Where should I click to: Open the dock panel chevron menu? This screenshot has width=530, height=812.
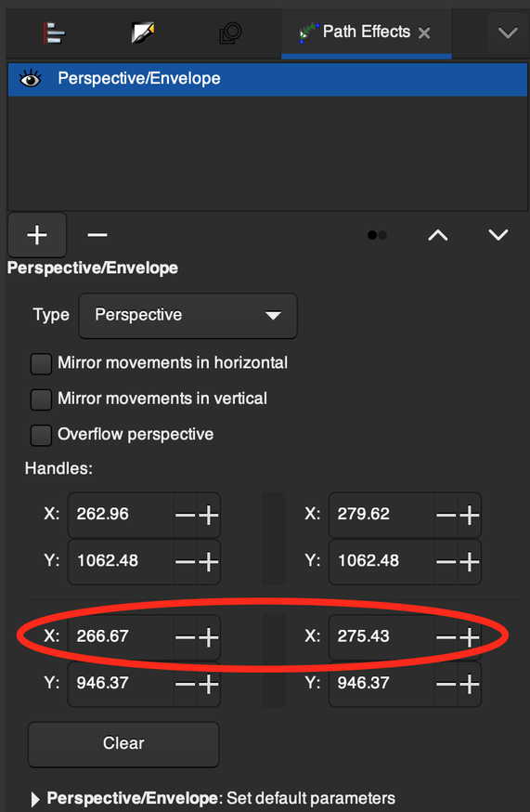[508, 33]
